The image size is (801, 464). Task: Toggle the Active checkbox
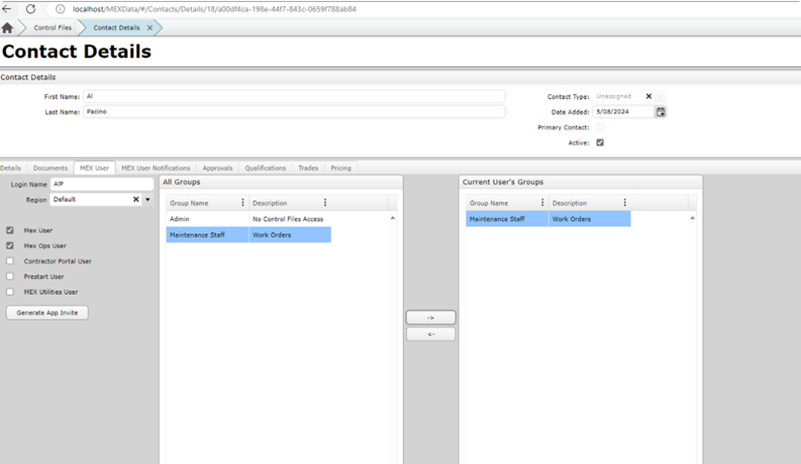[x=600, y=143]
